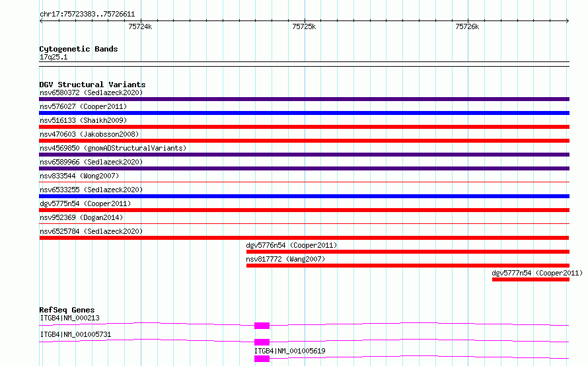Click the blue bar for nsv576027
This screenshot has height=366, width=588.
(304, 113)
